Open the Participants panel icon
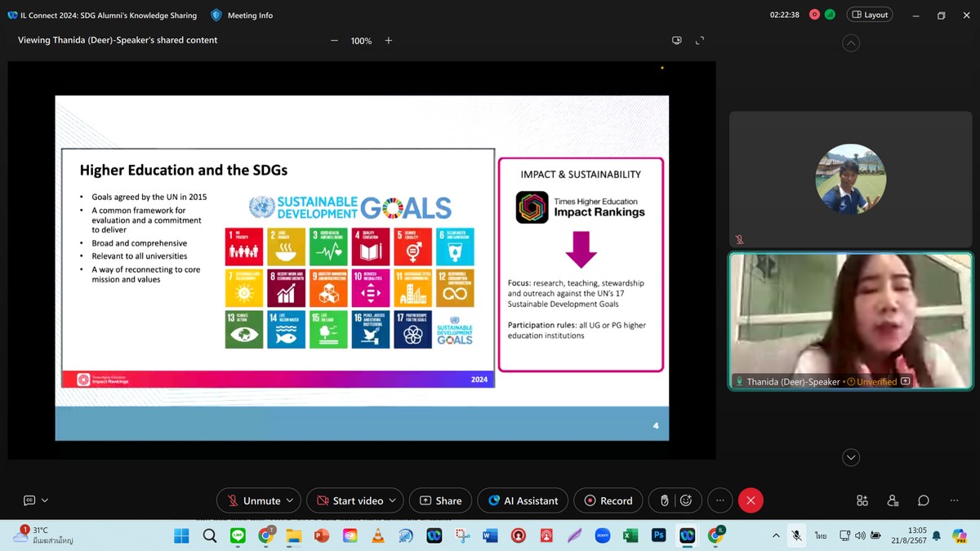The image size is (980, 551). [893, 500]
